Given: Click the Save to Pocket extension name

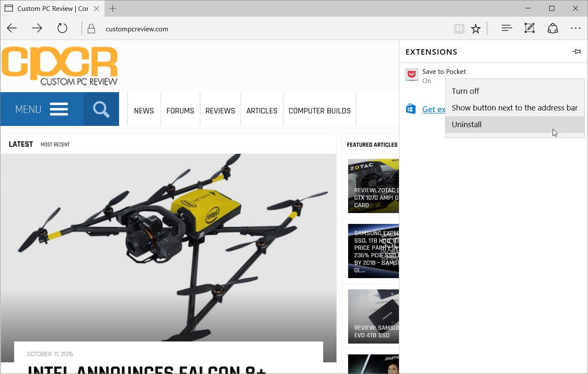Looking at the screenshot, I should pyautogui.click(x=444, y=71).
